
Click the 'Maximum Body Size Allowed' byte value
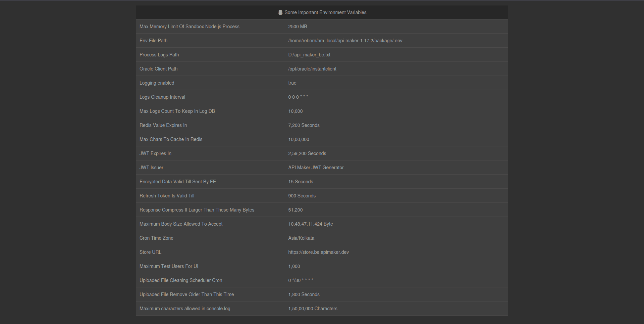coord(310,224)
